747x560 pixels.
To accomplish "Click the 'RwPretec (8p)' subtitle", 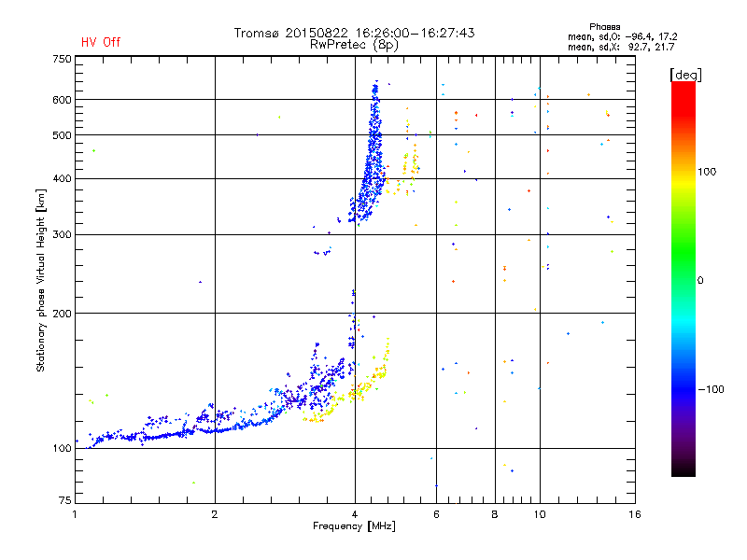I will click(354, 45).
